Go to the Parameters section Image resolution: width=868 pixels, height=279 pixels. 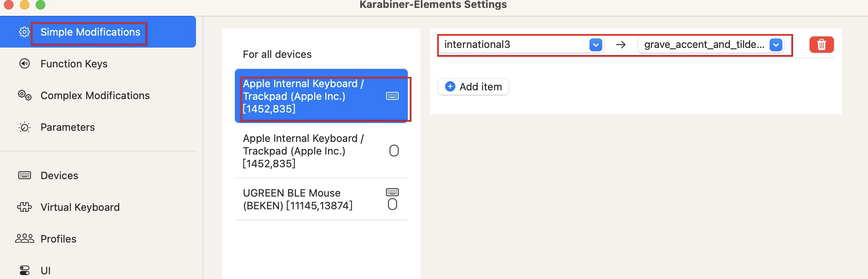[x=67, y=127]
